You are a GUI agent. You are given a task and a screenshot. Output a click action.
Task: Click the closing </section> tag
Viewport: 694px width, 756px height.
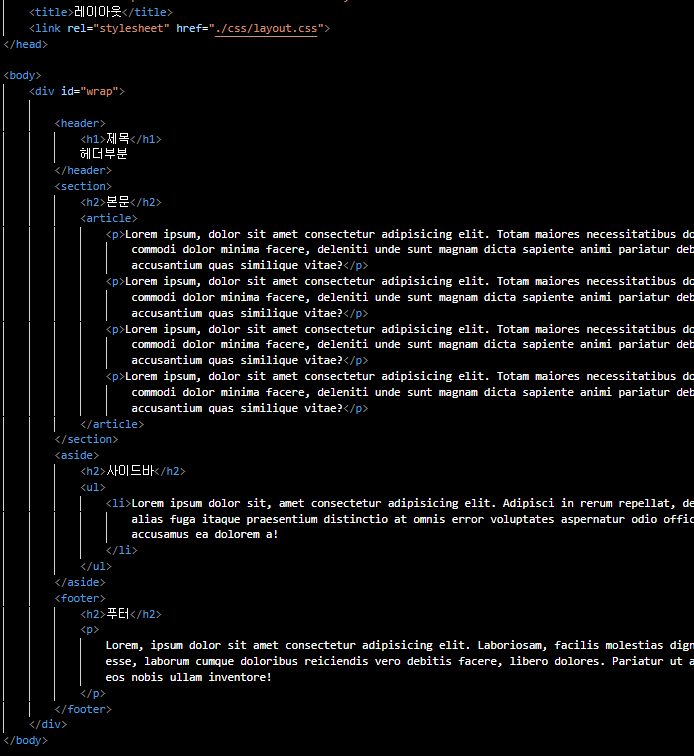86,439
